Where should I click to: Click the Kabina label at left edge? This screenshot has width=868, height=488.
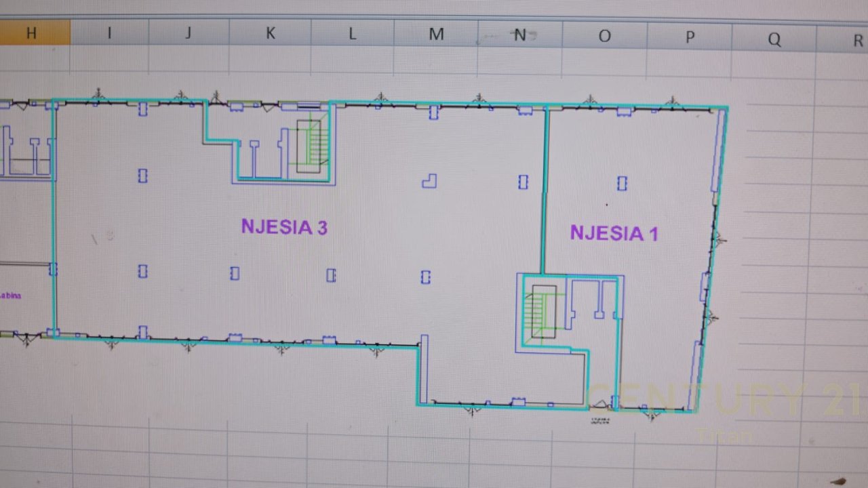click(x=10, y=296)
